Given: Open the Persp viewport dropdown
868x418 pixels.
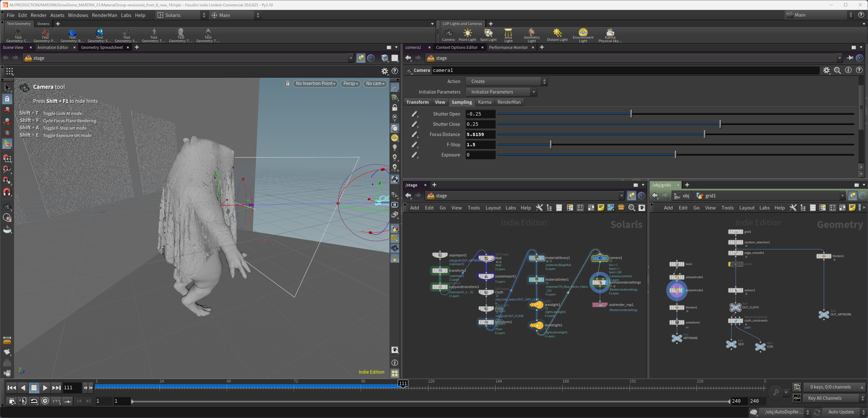Looking at the screenshot, I should pyautogui.click(x=351, y=84).
